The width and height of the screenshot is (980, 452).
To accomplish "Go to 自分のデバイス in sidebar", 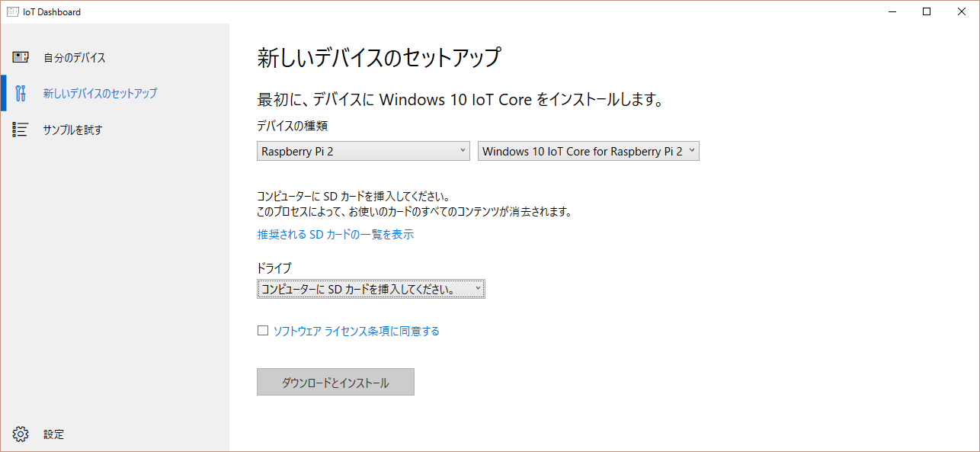I will [x=74, y=58].
